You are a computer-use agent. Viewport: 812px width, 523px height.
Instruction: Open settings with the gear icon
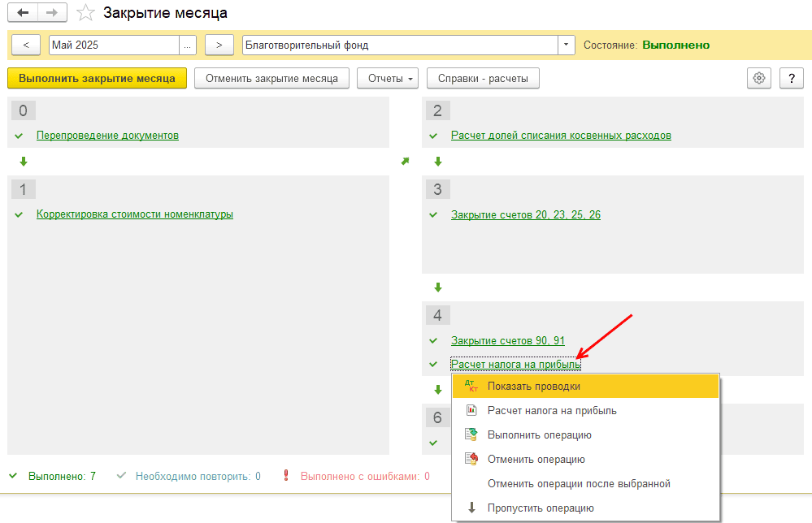pyautogui.click(x=759, y=78)
